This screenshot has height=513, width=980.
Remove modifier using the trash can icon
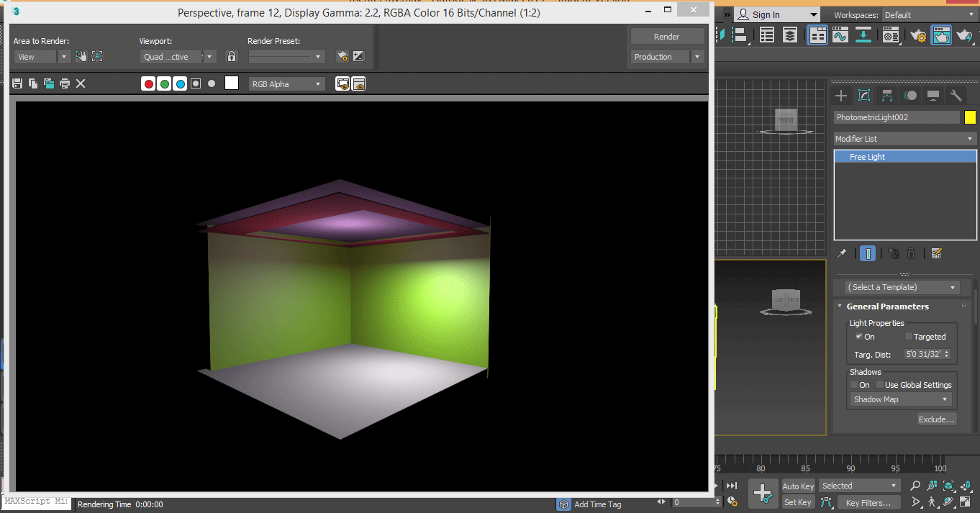pos(911,253)
